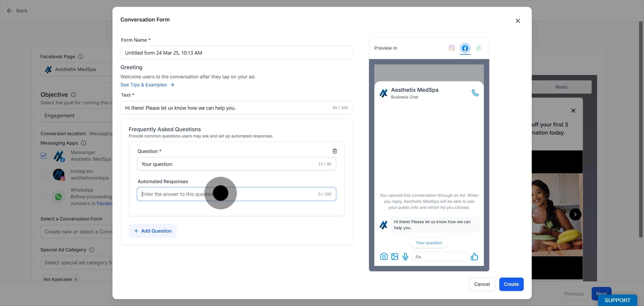Tick the WhatsApp messaging app checkbox
The height and width of the screenshot is (306, 644).
(44, 197)
